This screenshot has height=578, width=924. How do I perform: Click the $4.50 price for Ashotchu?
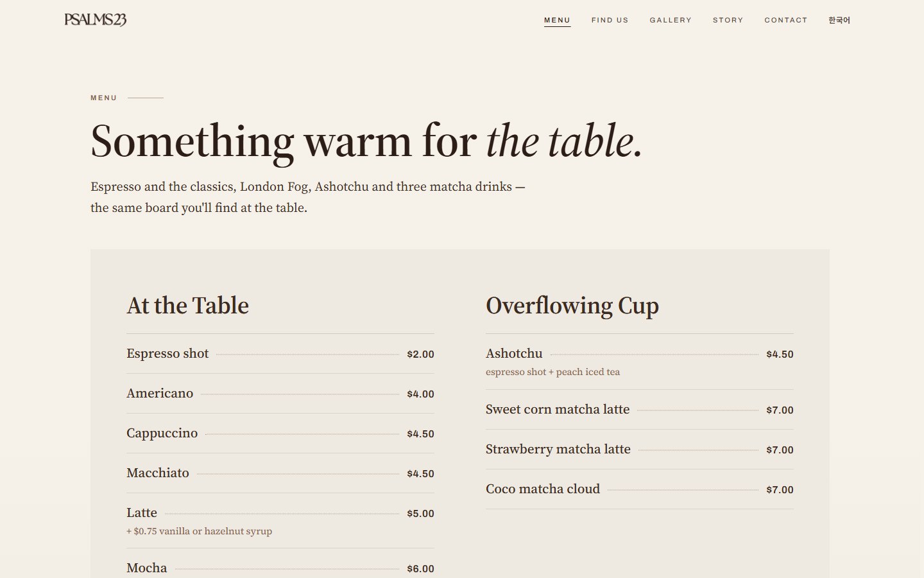780,354
